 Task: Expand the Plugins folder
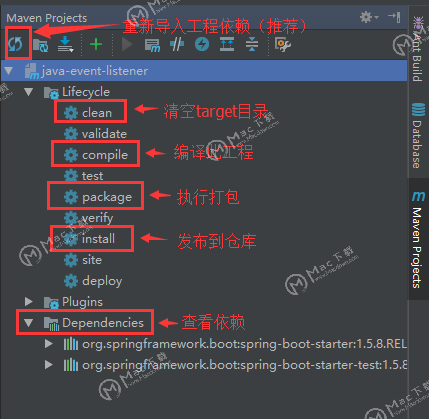click(29, 301)
